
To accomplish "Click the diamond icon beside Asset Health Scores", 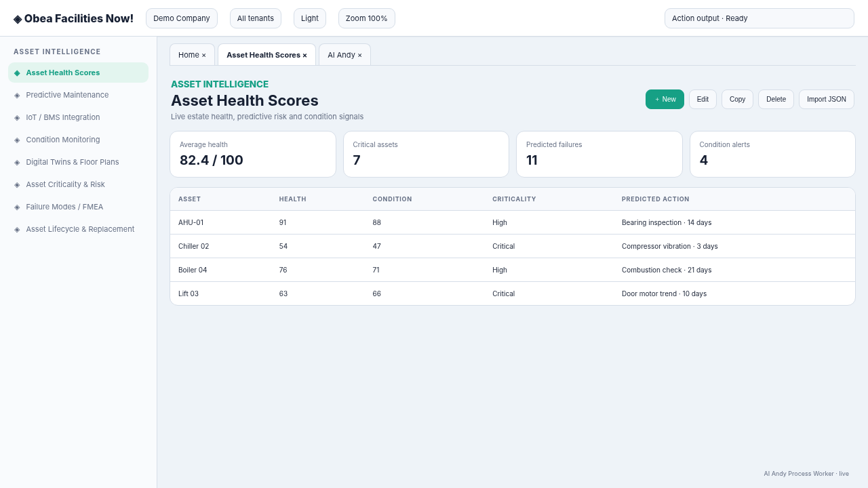I will point(17,73).
